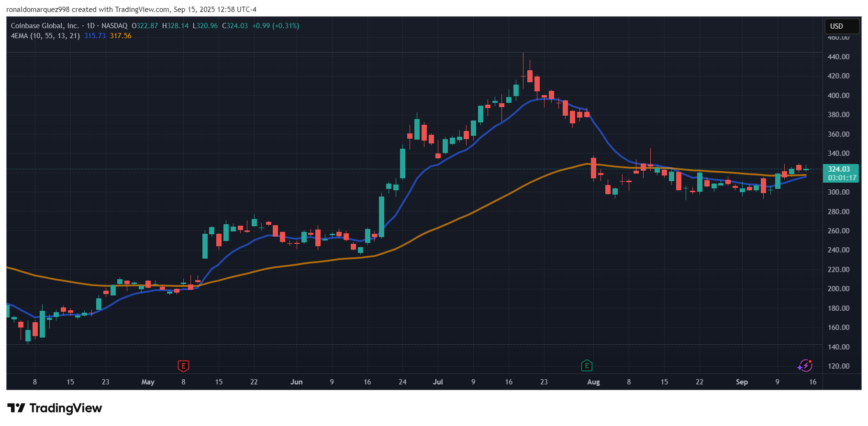Click the current price label 324.03

click(839, 169)
